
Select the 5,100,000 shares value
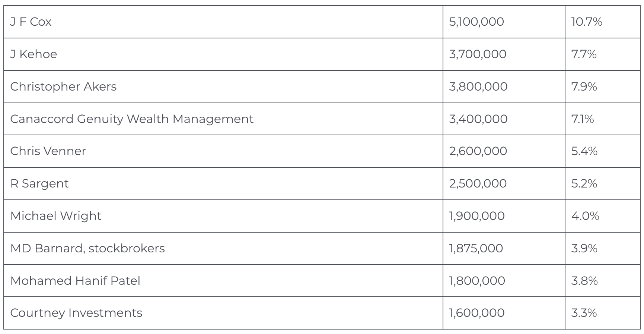[476, 22]
